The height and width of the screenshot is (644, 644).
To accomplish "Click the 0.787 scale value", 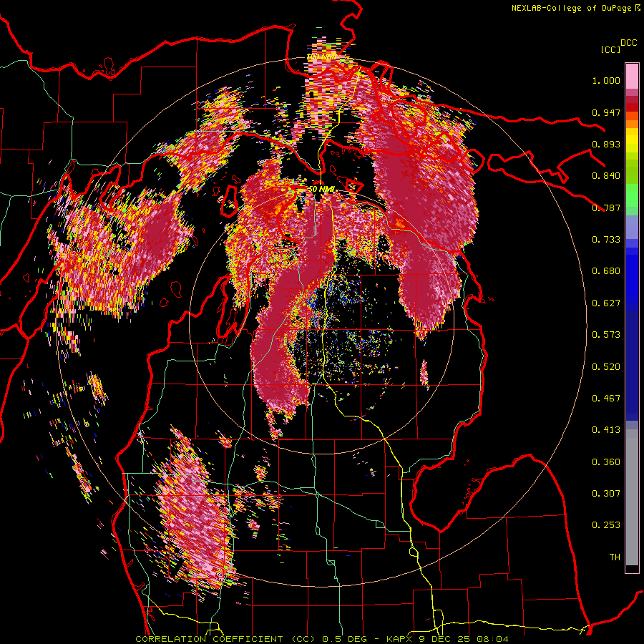I will click(x=606, y=208).
